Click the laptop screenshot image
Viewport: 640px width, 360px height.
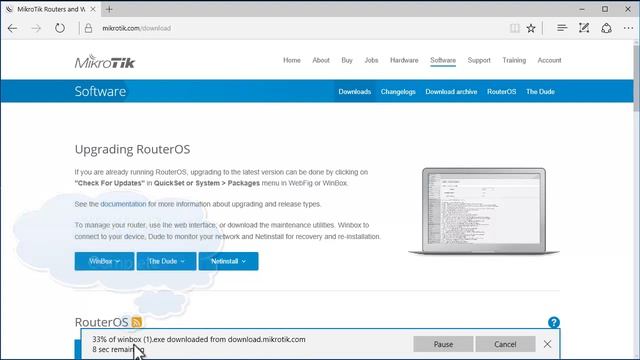click(x=484, y=211)
